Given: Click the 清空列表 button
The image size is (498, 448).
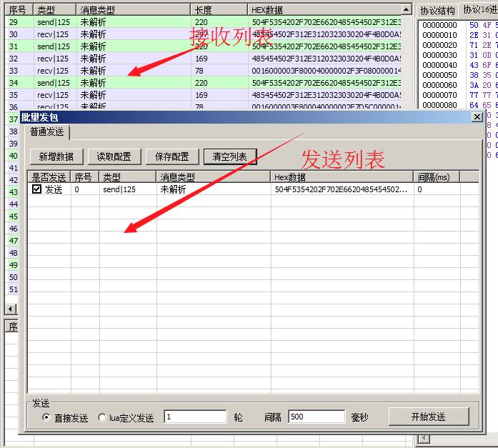Looking at the screenshot, I should coord(230,156).
